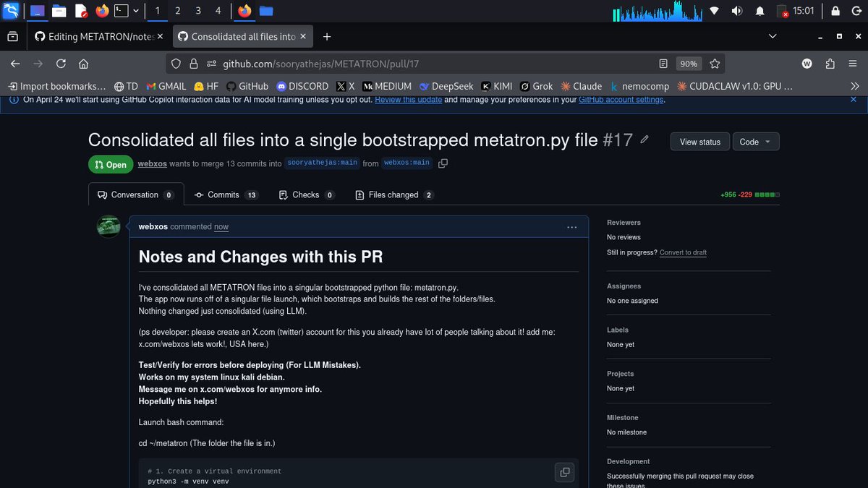Click the webxos author link in the PR header
The image size is (868, 488).
153,163
